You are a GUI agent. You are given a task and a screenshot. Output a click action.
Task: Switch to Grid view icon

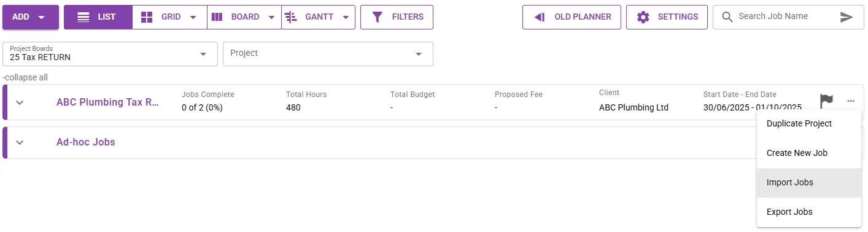[147, 17]
